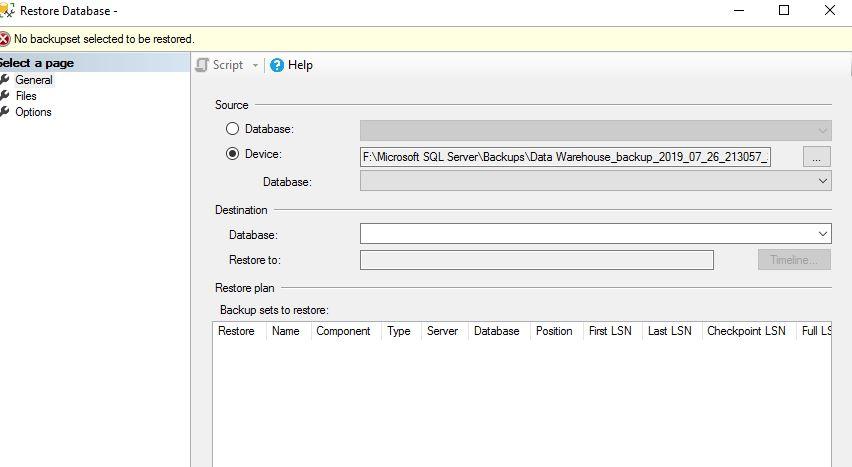852x467 pixels.
Task: Click the 'No backupset selected to be restored' message
Action: [x=104, y=39]
